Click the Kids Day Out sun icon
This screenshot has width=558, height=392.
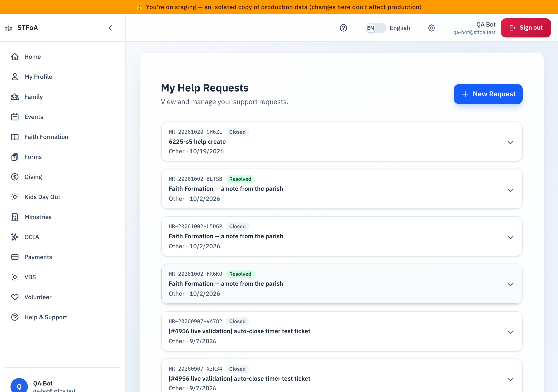pyautogui.click(x=15, y=197)
